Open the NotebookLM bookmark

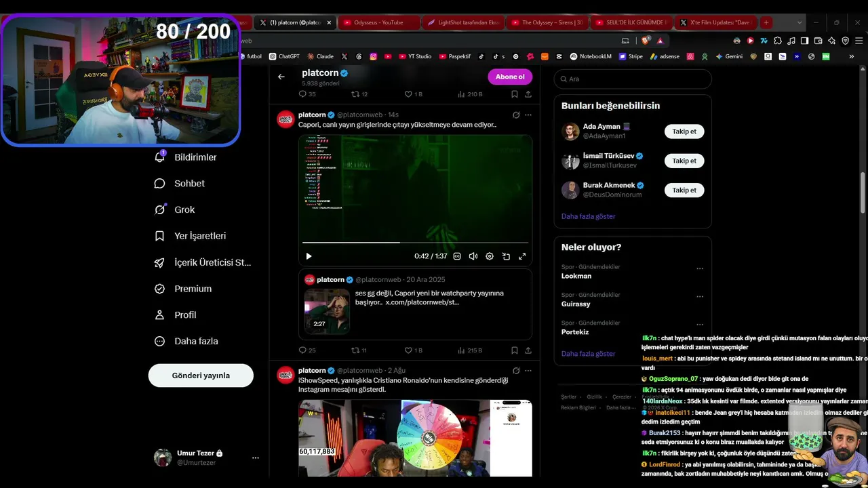(x=591, y=56)
